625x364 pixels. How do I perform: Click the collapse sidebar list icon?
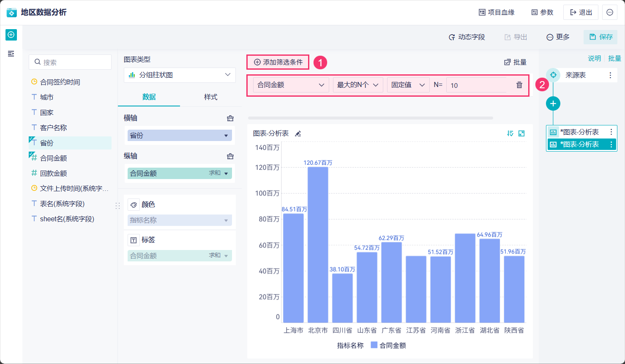click(x=11, y=54)
